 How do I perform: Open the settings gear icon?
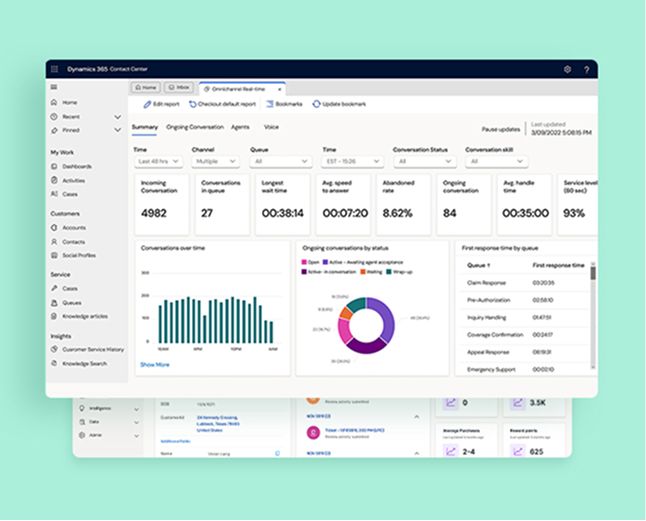(x=567, y=69)
